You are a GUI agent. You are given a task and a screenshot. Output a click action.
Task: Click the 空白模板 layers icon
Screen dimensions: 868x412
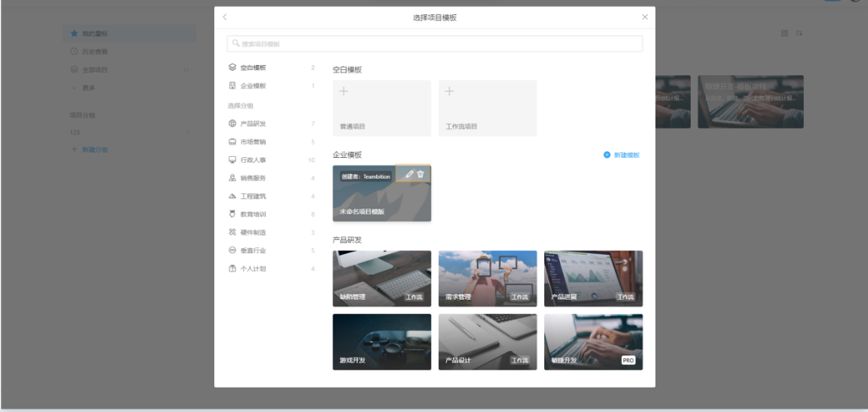tap(232, 68)
